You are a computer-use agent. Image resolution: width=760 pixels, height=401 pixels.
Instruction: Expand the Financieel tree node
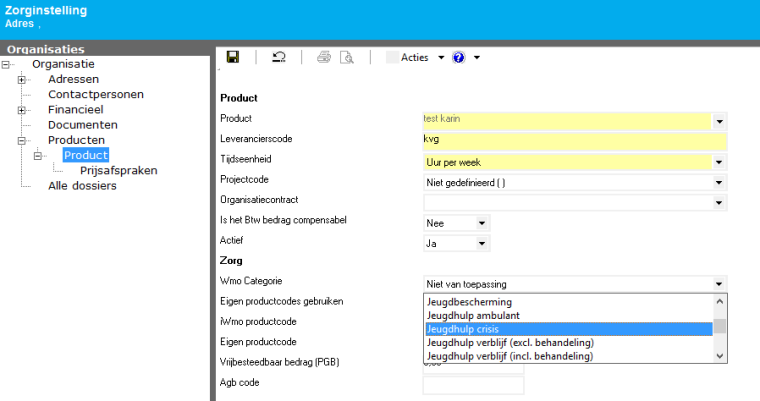click(23, 110)
